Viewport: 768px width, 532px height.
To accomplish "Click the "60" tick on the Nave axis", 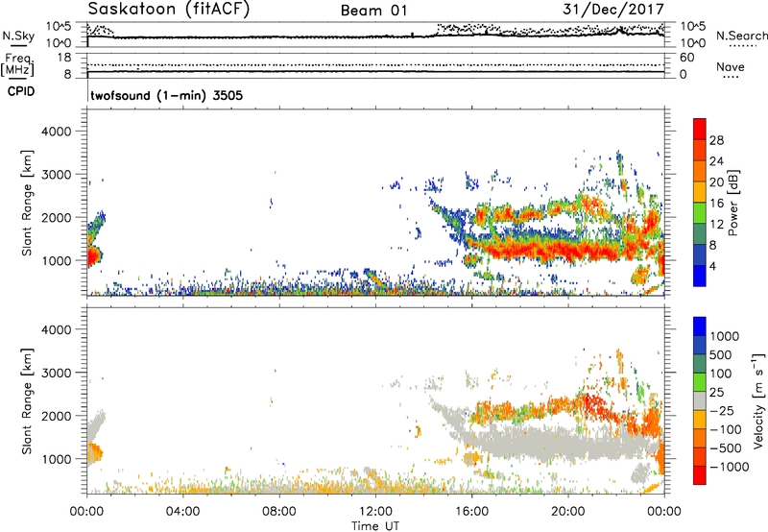I will coord(686,58).
